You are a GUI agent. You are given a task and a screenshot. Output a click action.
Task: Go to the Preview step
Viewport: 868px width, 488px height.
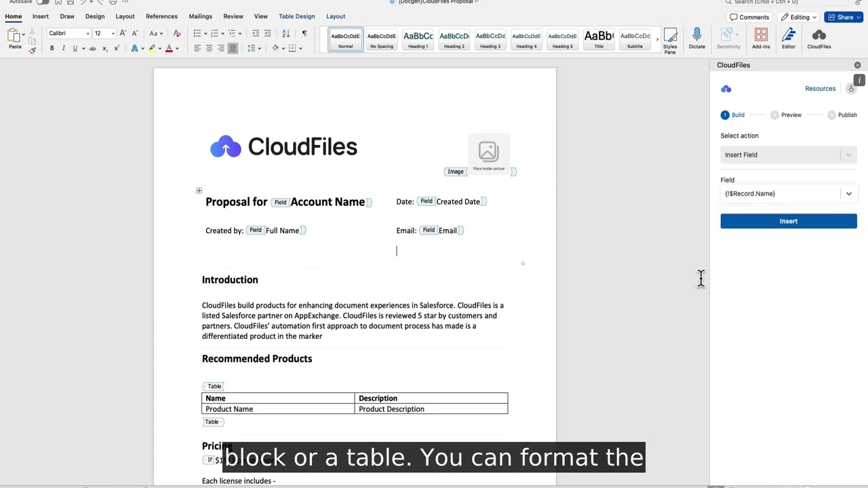787,115
